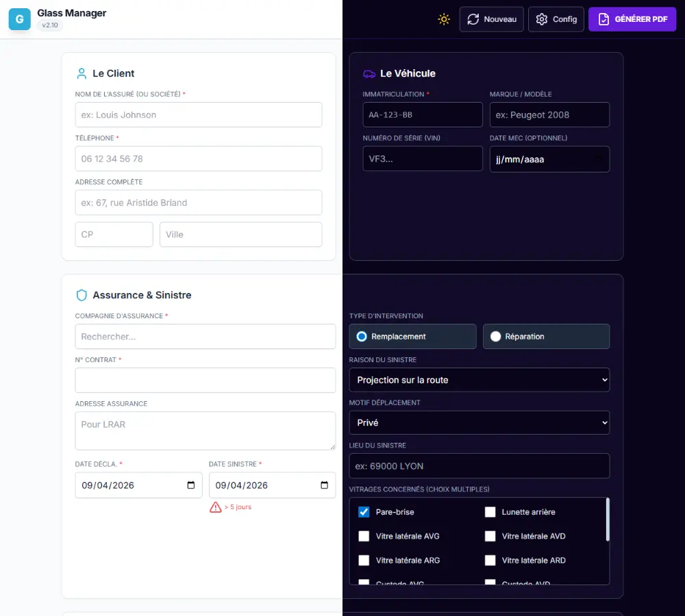Toggle the light theme sun icon
685x616 pixels.
(444, 19)
